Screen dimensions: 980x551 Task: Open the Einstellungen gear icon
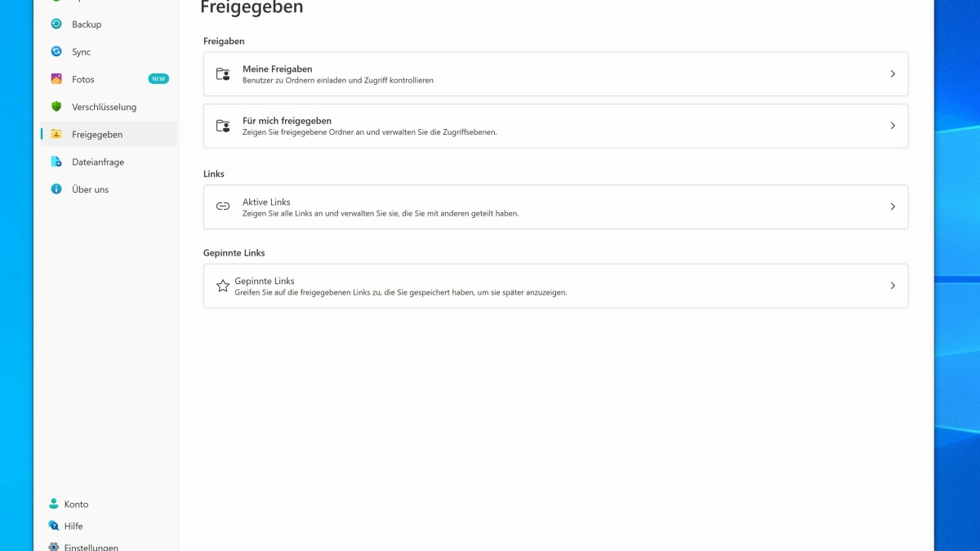coord(54,547)
